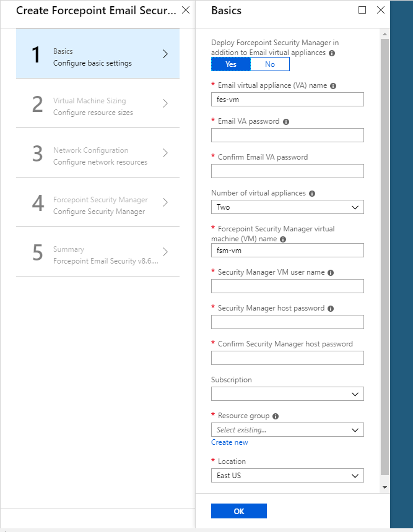Open step 1 Basics
413x532 pixels.
click(x=98, y=54)
